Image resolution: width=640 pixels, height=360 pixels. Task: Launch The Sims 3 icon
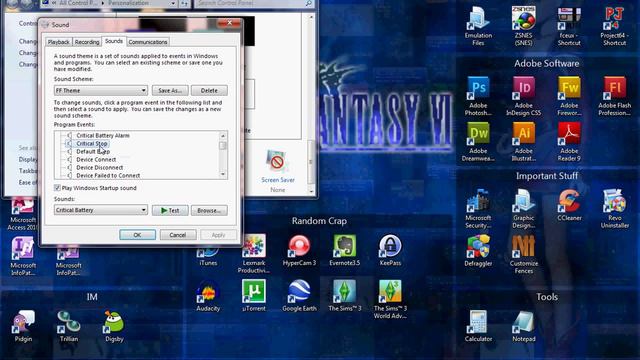point(344,296)
